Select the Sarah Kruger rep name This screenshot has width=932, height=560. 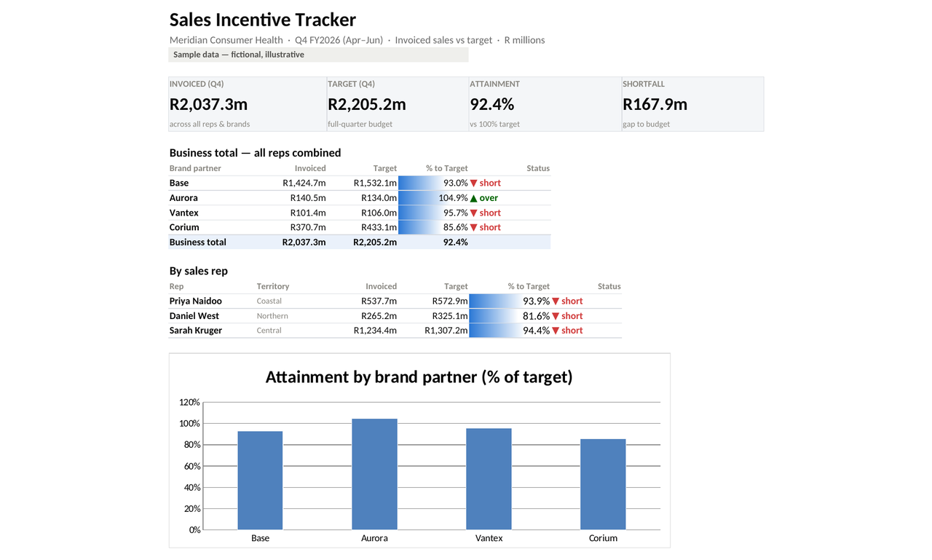click(196, 331)
